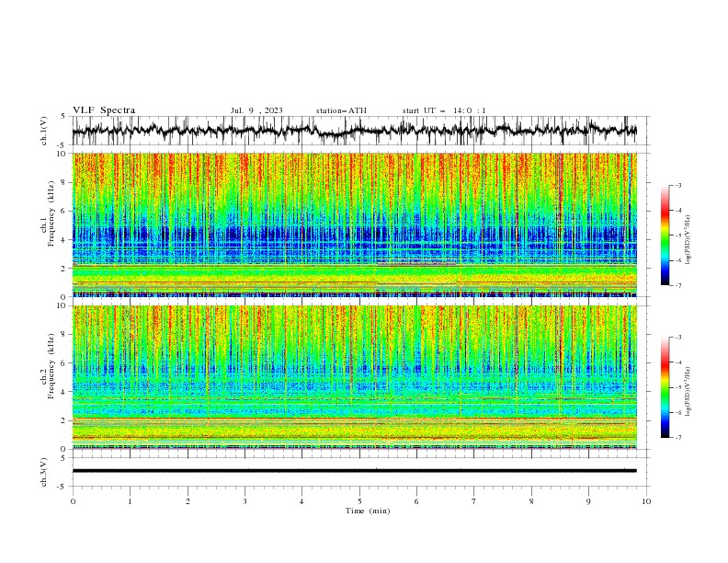Click the '5' minute tick on time axis

(x=359, y=501)
